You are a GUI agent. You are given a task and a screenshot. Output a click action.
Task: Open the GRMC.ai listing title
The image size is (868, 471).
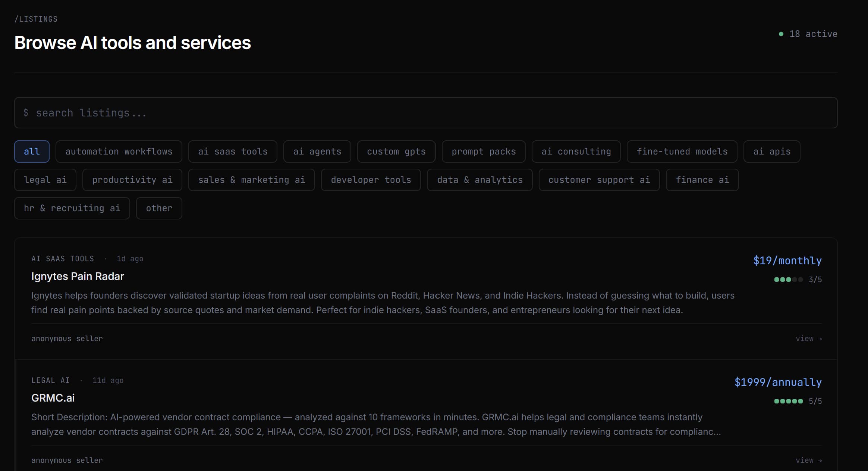tap(53, 398)
